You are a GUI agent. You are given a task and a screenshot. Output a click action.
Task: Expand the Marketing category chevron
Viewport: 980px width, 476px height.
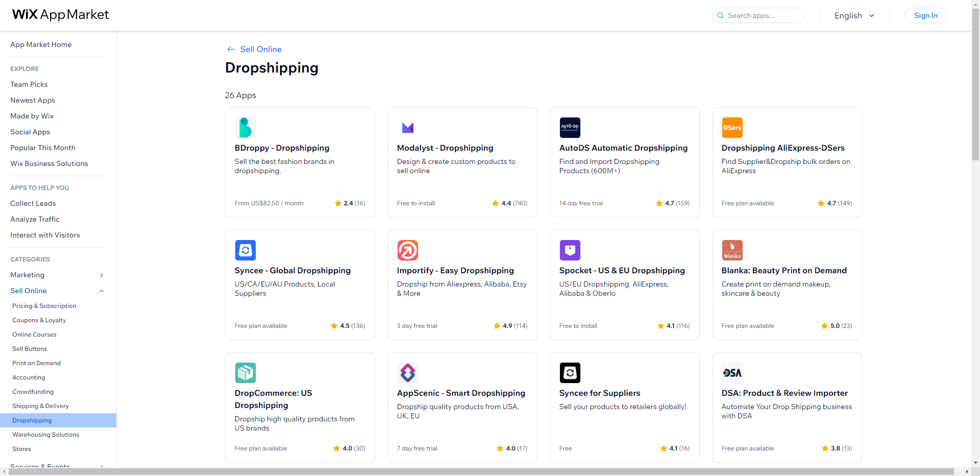point(102,275)
